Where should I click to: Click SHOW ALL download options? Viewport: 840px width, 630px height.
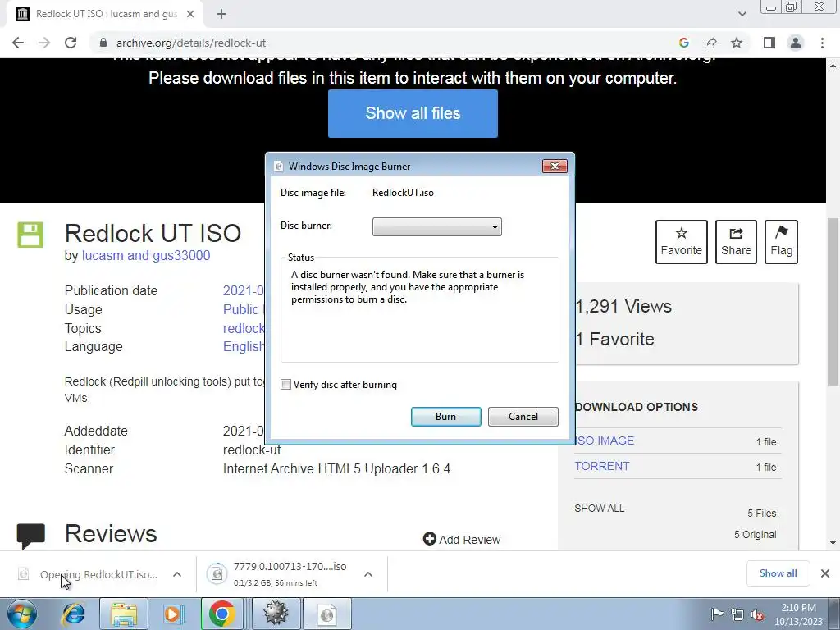point(600,508)
